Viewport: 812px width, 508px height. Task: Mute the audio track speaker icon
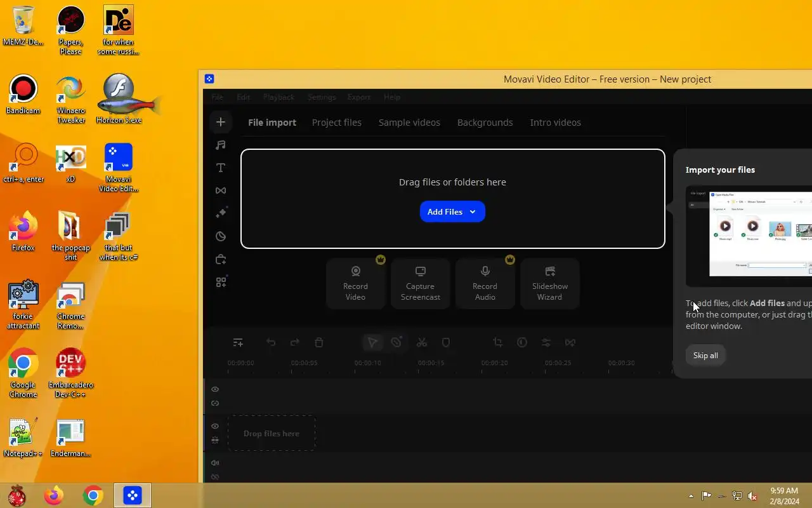[215, 463]
